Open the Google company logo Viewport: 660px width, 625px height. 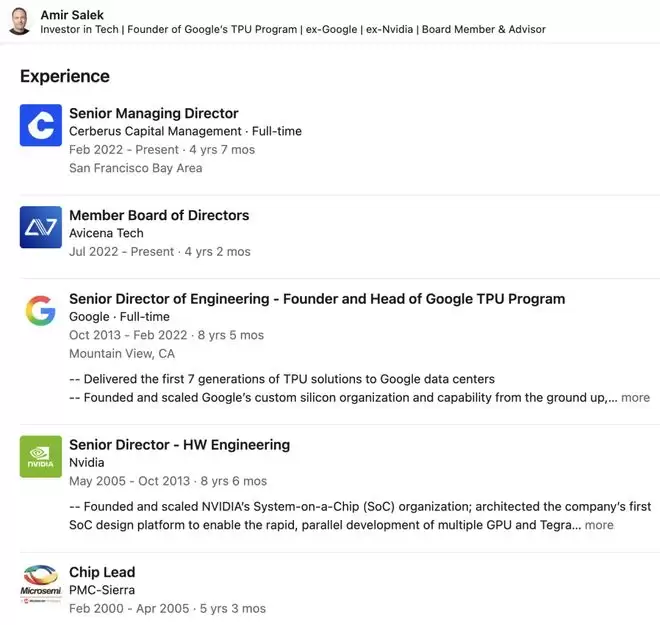pyautogui.click(x=41, y=311)
